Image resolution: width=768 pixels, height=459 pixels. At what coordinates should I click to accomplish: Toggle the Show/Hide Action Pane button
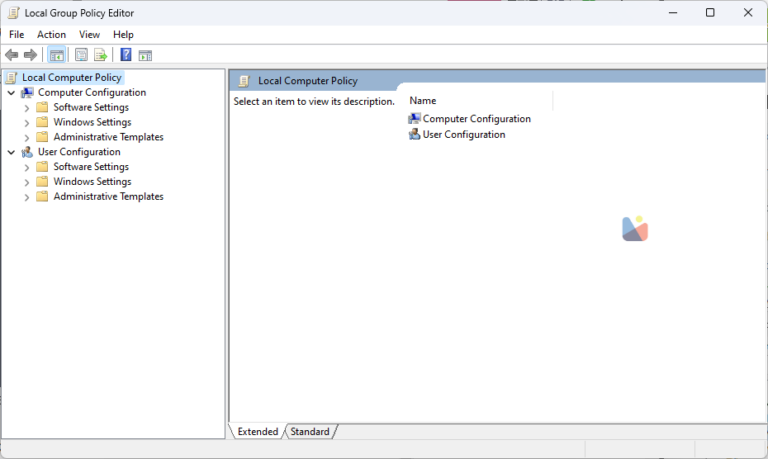click(145, 55)
